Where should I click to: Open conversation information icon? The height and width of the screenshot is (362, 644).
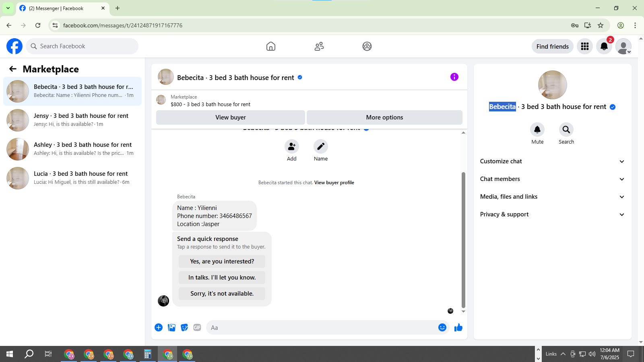click(454, 77)
